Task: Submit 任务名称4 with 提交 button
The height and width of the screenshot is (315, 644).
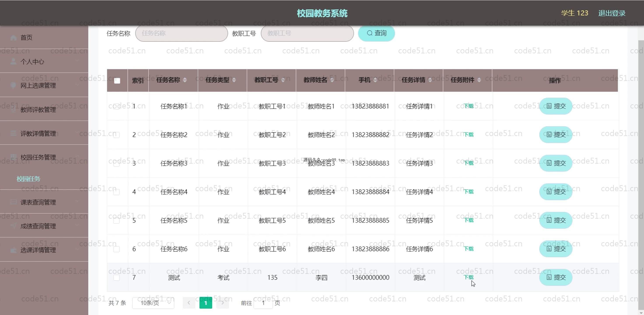Action: tap(556, 191)
